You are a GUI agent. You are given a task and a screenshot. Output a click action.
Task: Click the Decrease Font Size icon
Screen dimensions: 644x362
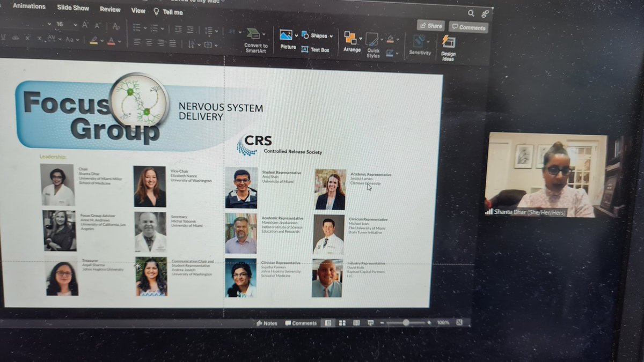pos(98,25)
